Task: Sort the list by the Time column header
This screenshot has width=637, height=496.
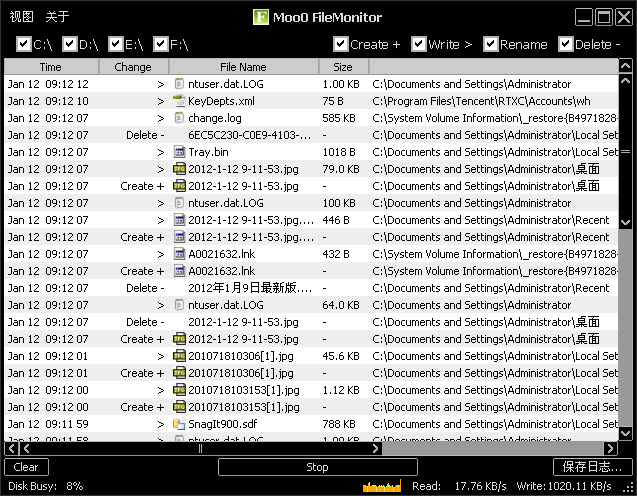Action: pyautogui.click(x=50, y=67)
